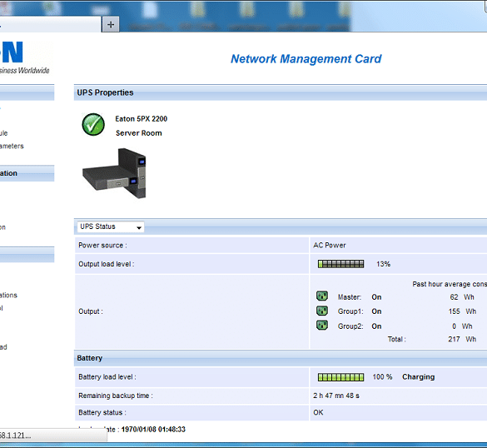Click the 13% output load value
This screenshot has width=487, height=448.
tap(383, 264)
